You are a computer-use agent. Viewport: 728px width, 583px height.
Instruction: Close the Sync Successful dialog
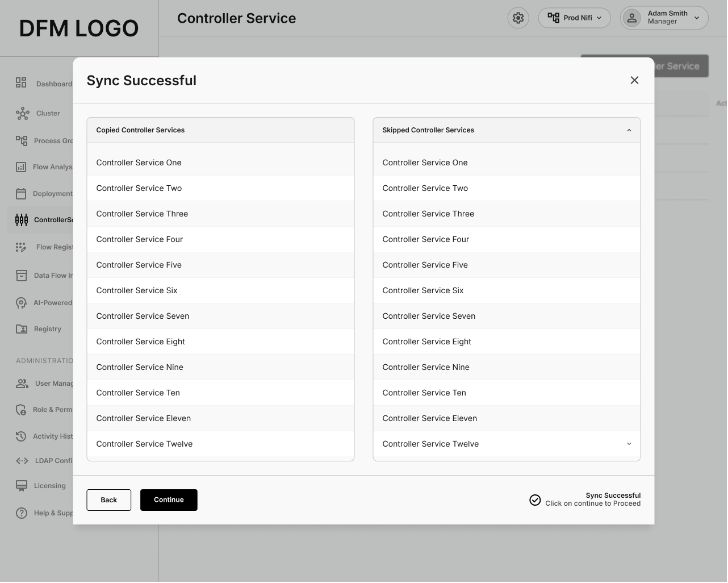pyautogui.click(x=634, y=81)
